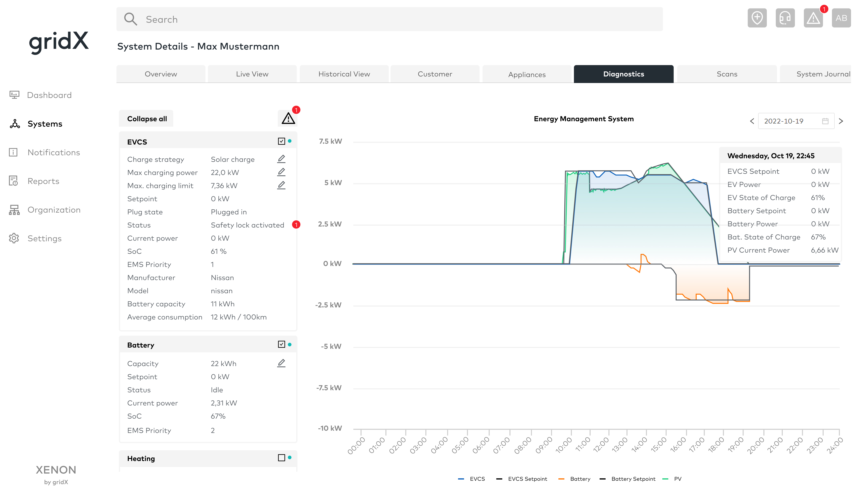Uncheck the EVCS checkbox
Image resolution: width=860 pixels, height=504 pixels.
click(x=281, y=141)
